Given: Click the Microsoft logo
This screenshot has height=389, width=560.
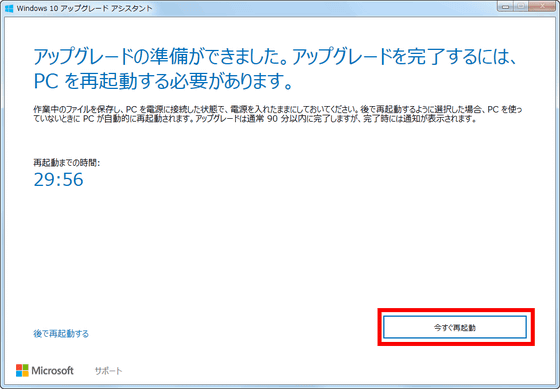Looking at the screenshot, I should coord(45,370).
